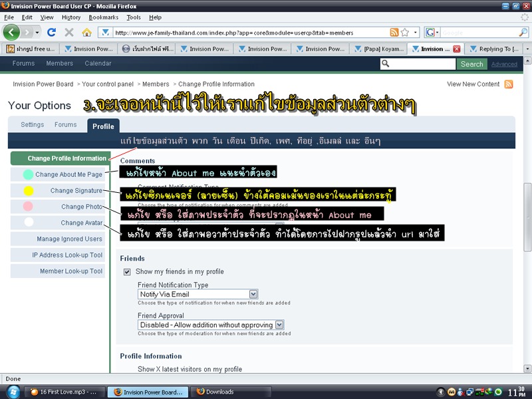Open IP Address Look-up Tool

click(x=58, y=255)
